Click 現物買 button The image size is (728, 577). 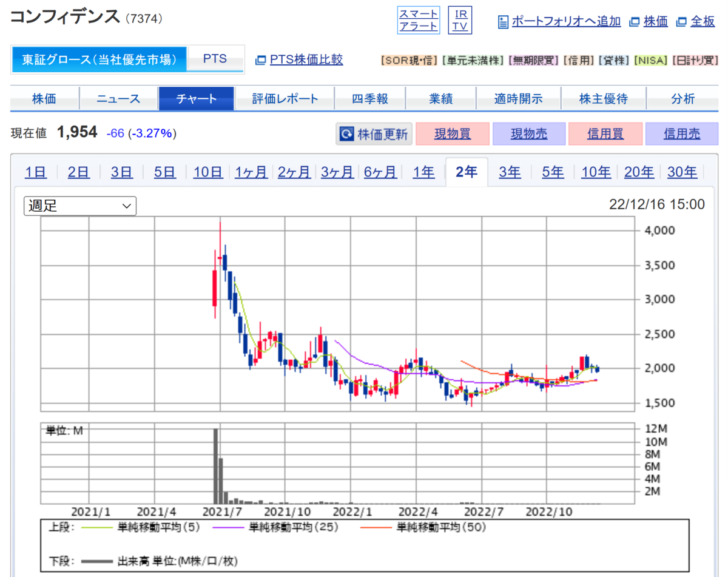pos(452,134)
